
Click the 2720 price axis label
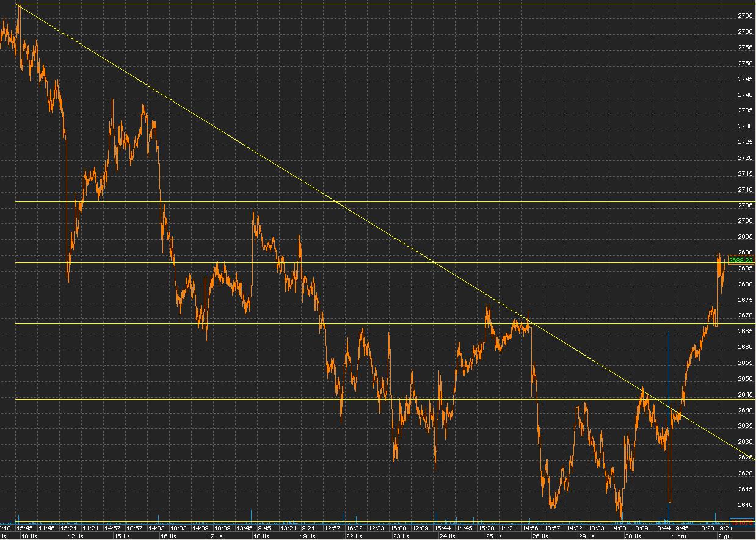coord(745,157)
